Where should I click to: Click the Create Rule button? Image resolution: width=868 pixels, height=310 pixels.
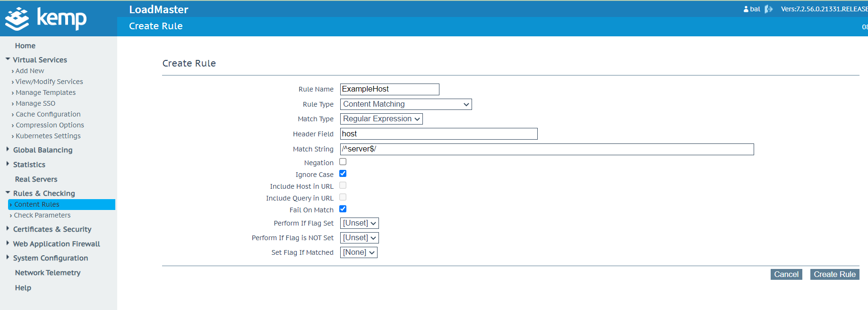[834, 275]
